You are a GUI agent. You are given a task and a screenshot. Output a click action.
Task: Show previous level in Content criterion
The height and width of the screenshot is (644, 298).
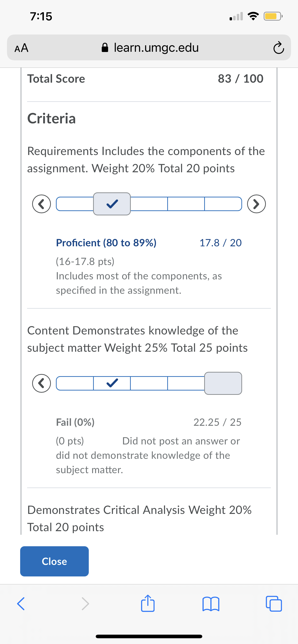pos(42,383)
